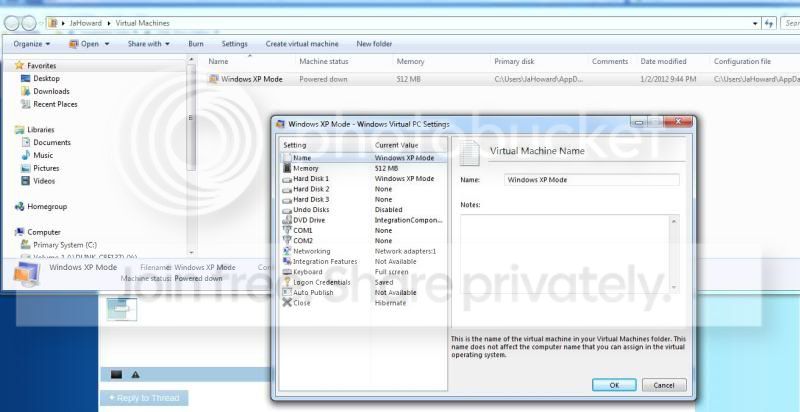Select the Close setting X icon
800x412 pixels.
pos(287,303)
